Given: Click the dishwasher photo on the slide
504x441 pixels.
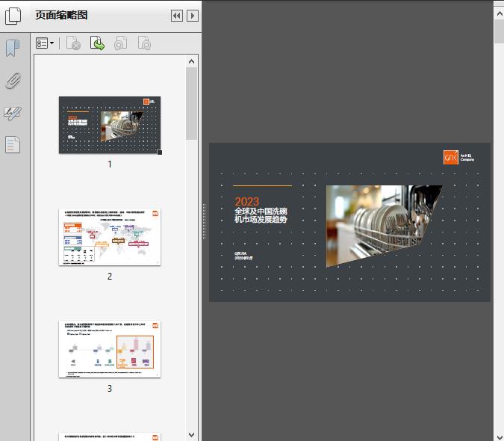Looking at the screenshot, I should pyautogui.click(x=384, y=226).
